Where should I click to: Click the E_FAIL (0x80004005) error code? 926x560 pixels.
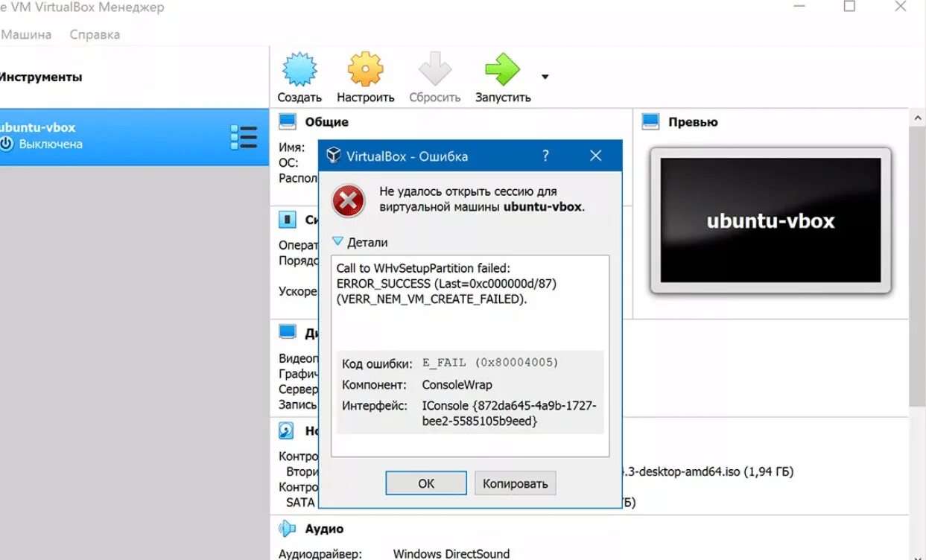(490, 363)
